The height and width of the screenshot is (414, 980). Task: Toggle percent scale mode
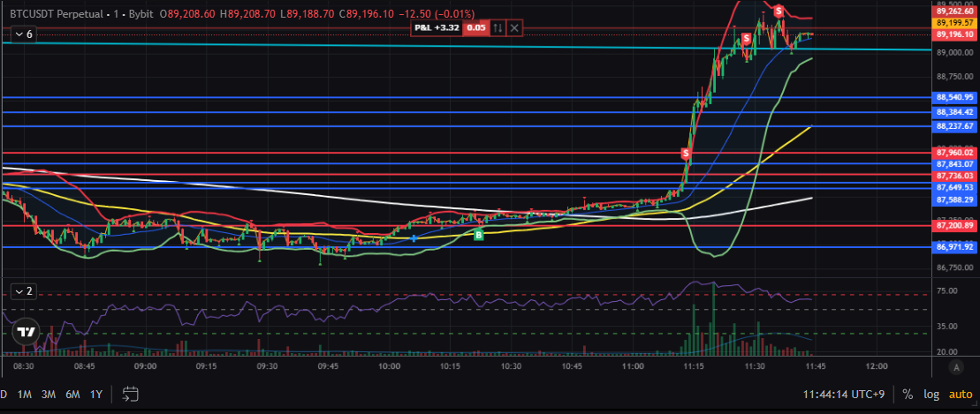pyautogui.click(x=908, y=394)
